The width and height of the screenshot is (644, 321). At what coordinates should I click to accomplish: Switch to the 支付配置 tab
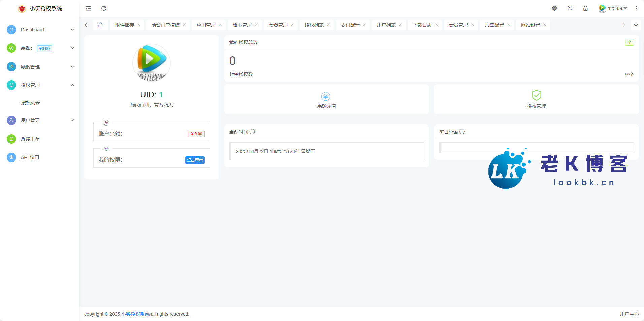click(x=350, y=25)
